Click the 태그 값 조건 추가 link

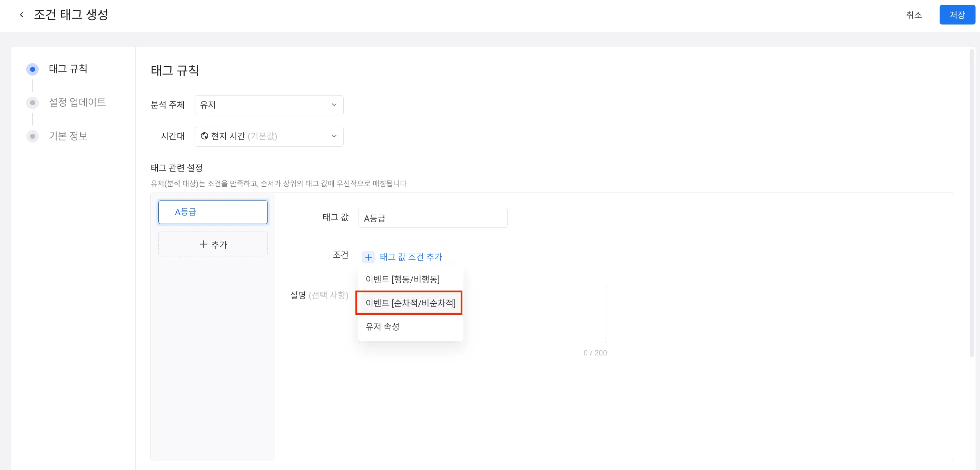(x=411, y=257)
